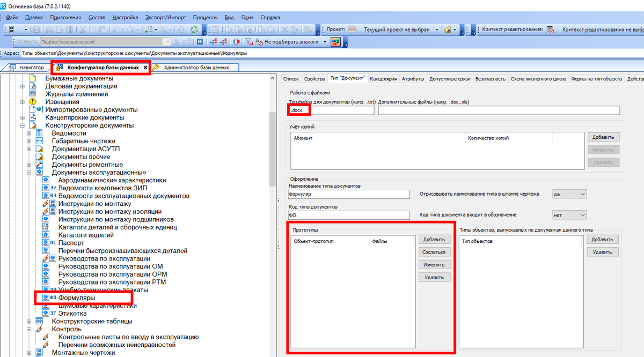Collapse the Документы эксплуатационные node

(x=29, y=173)
